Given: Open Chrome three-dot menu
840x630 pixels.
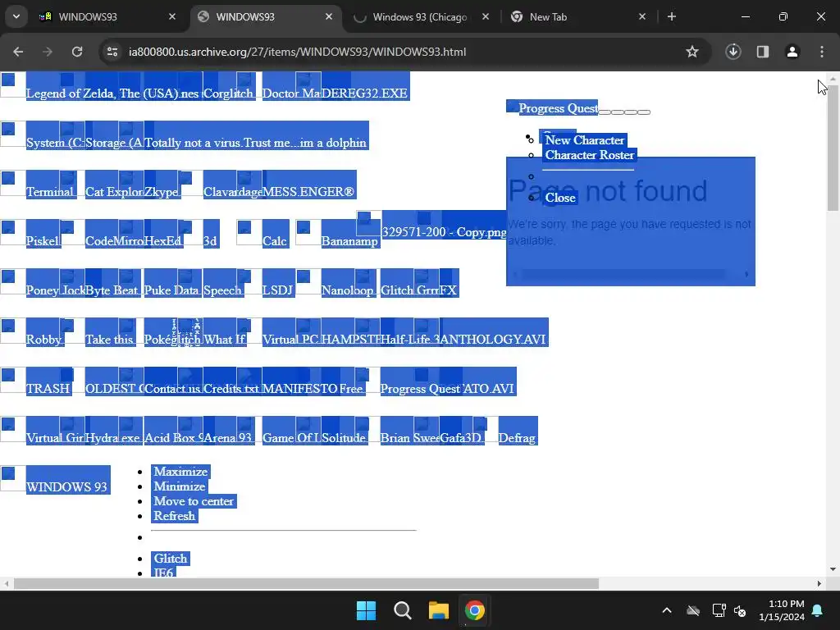Looking at the screenshot, I should tap(822, 52).
